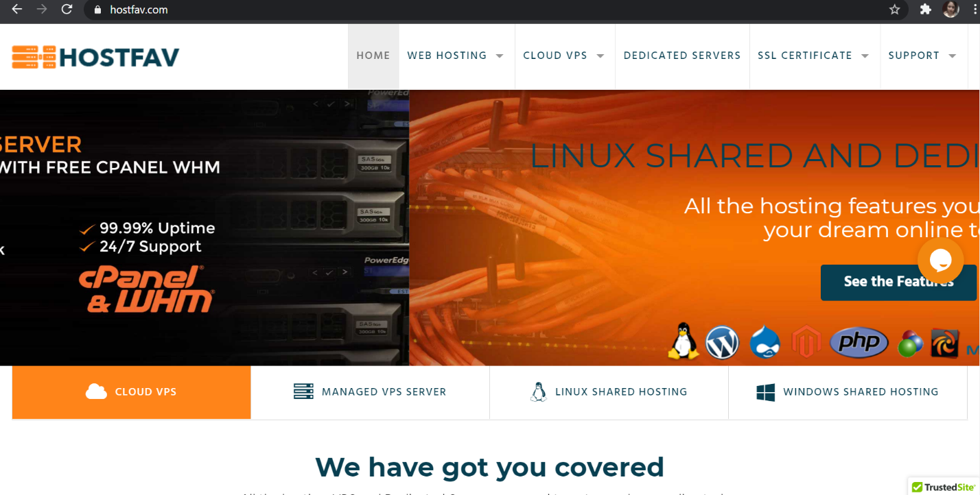The height and width of the screenshot is (495, 980).
Task: Click the "WITH FREE CPANEL WHM" banner text
Action: point(110,167)
